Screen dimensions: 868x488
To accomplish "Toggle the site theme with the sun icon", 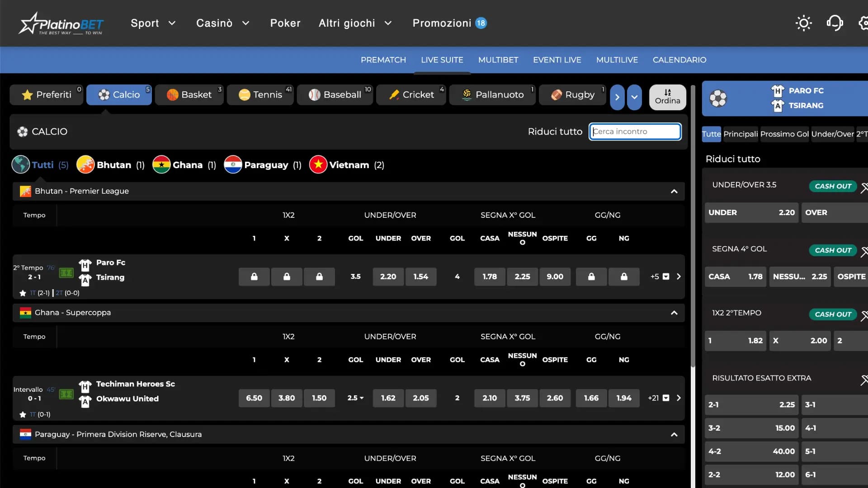I will point(804,23).
